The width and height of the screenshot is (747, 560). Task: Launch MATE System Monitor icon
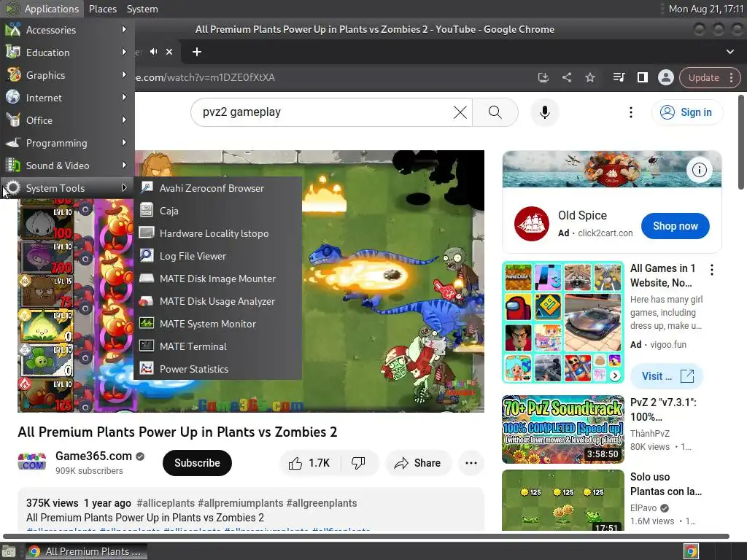146,323
